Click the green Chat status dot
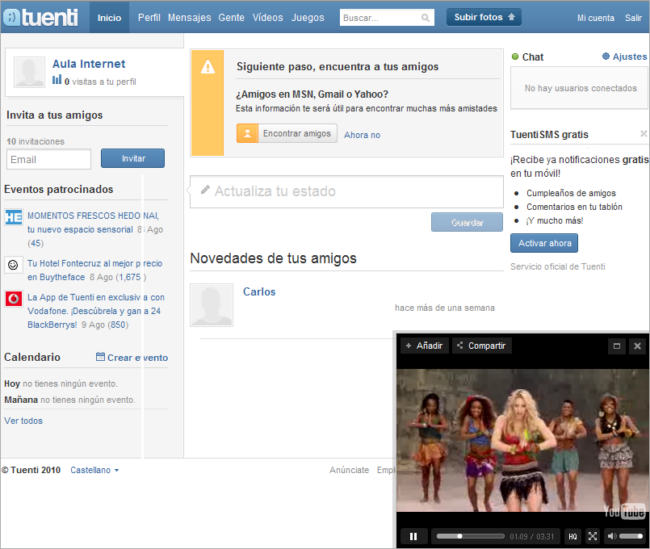 tap(515, 56)
